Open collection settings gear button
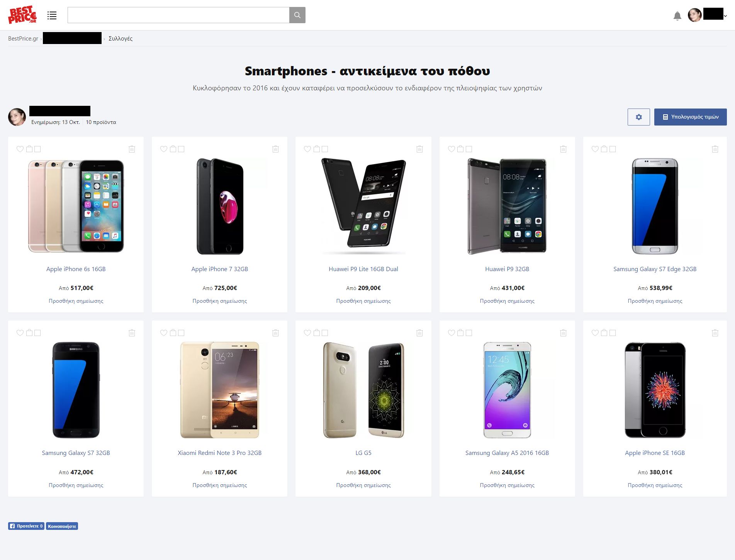 pos(638,117)
